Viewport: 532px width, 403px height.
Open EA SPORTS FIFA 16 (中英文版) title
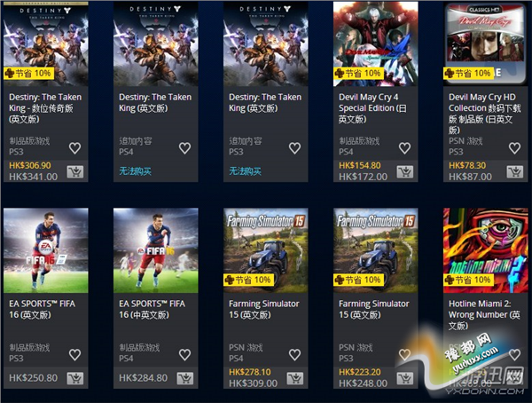point(152,309)
